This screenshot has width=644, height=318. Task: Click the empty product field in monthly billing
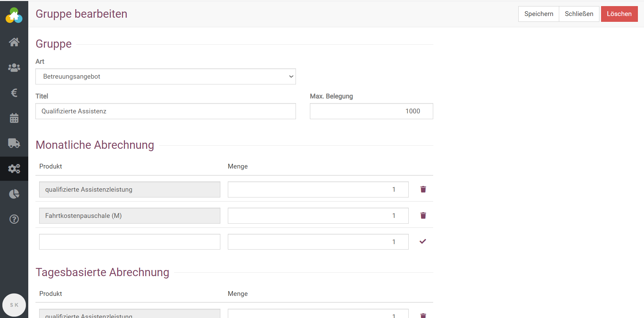(x=129, y=242)
